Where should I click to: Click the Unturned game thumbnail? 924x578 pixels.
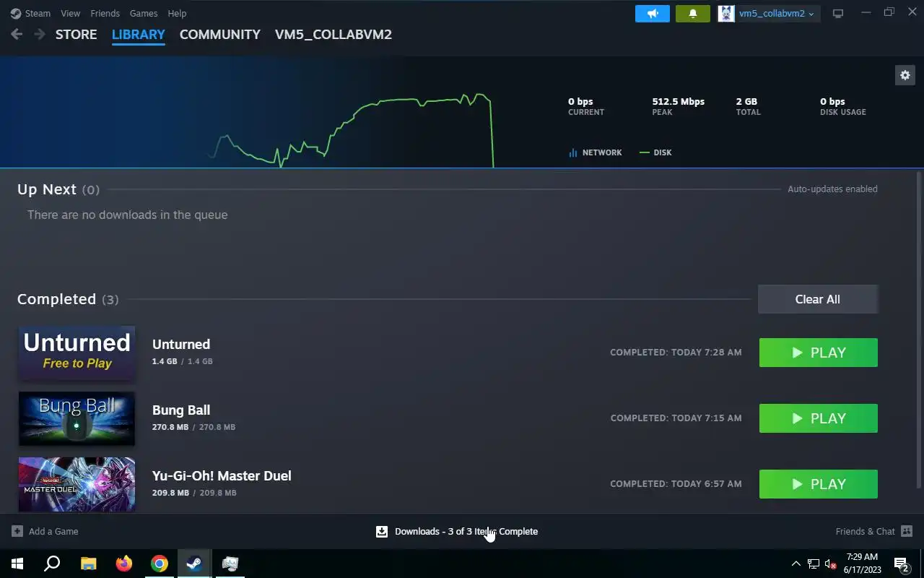[77, 353]
